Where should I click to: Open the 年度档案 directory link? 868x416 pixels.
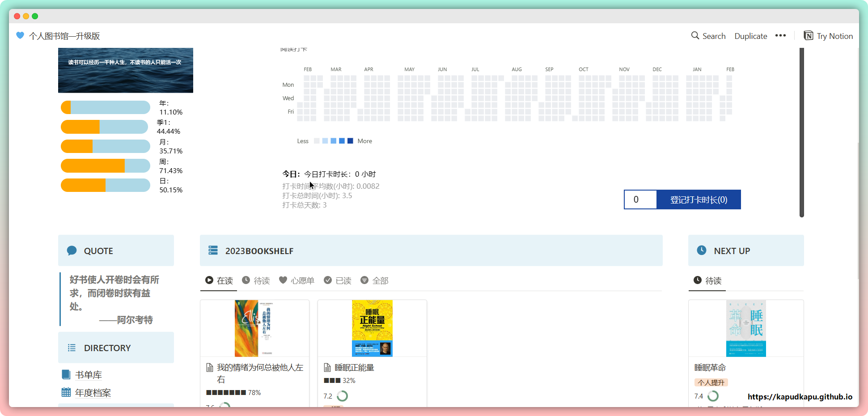point(93,393)
